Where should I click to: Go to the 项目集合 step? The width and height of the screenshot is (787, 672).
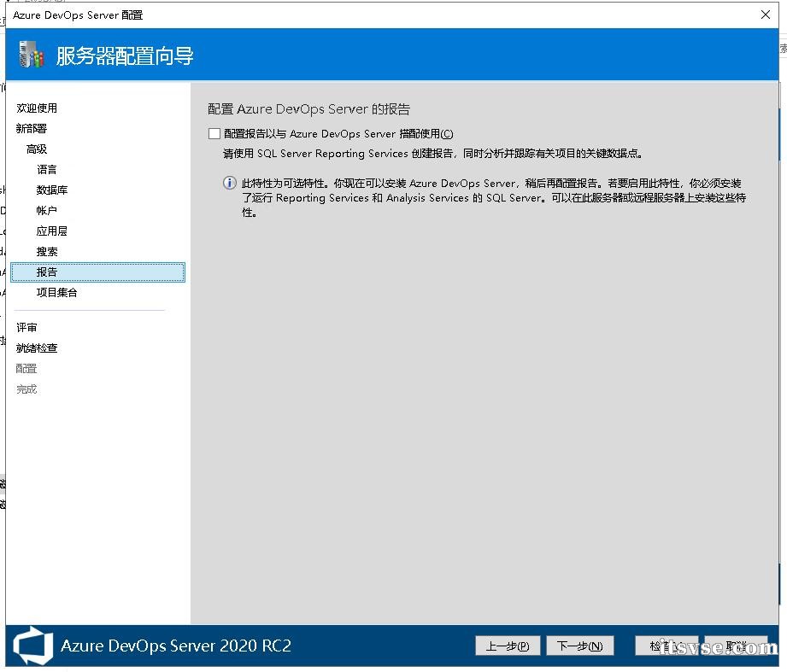(56, 292)
